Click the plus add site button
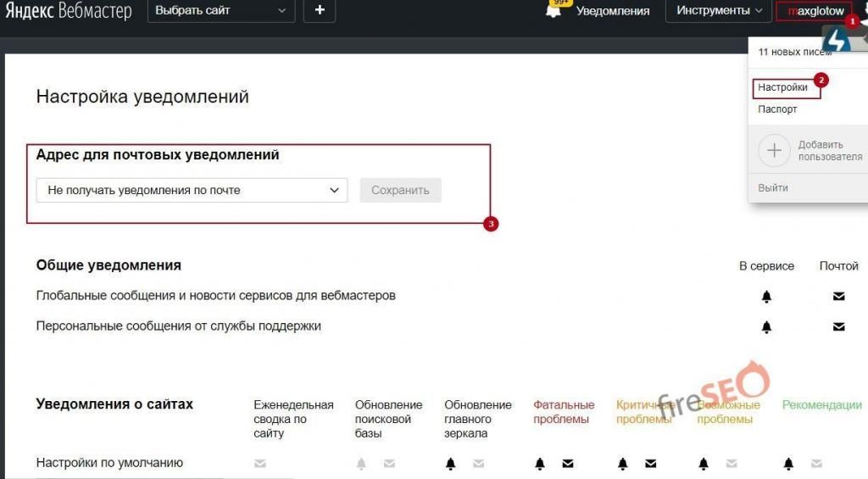The image size is (868, 479). click(x=320, y=11)
